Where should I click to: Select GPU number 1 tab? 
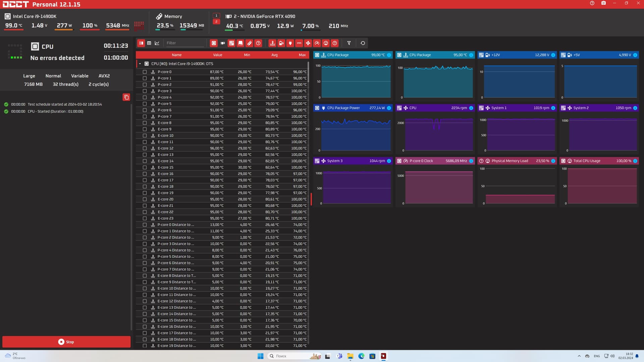216,15
